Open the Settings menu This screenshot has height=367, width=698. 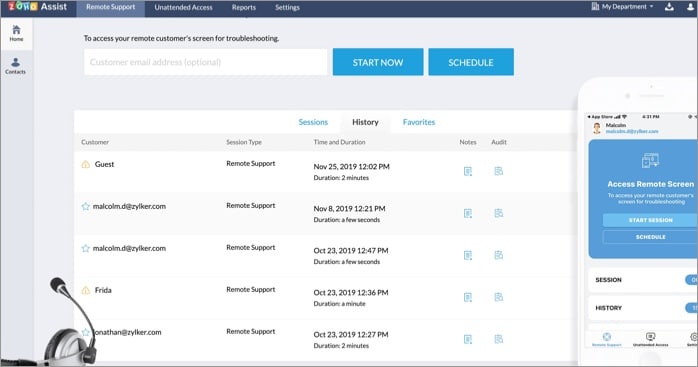tap(287, 8)
